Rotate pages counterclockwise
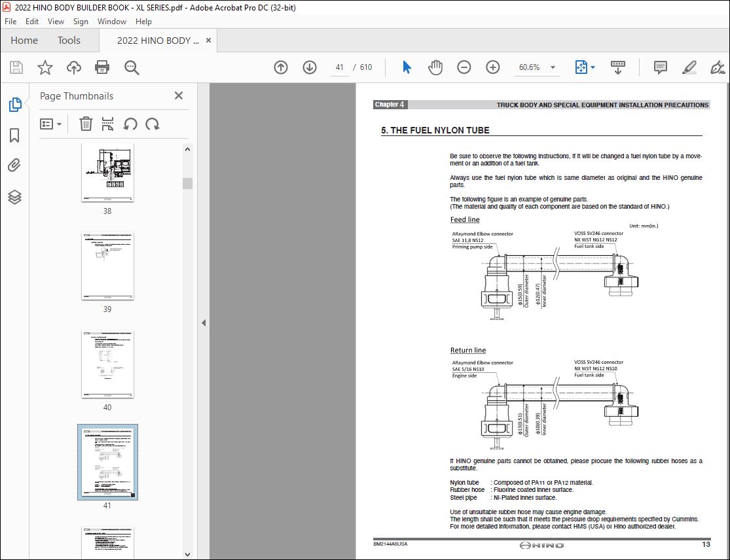730x560 pixels. pos(130,124)
